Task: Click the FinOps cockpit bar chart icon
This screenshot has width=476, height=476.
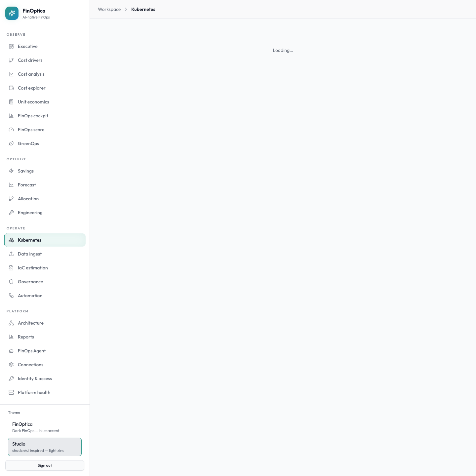Action: point(11,116)
